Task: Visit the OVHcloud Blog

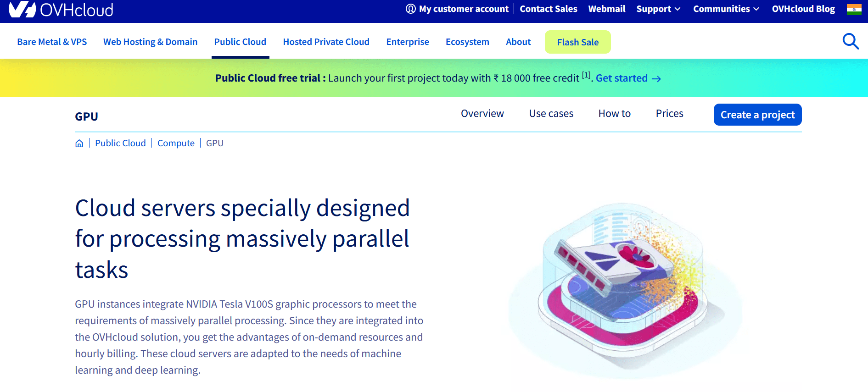Action: pyautogui.click(x=803, y=9)
